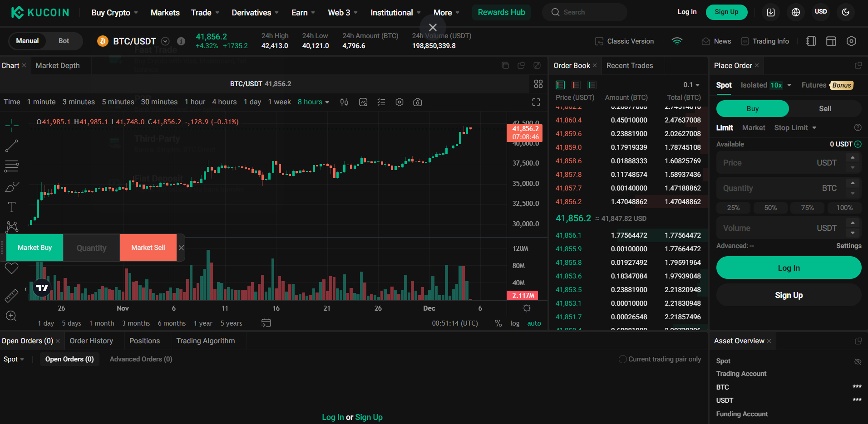
Task: Open the 0.1 precision dropdown in Order Book
Action: 691,85
